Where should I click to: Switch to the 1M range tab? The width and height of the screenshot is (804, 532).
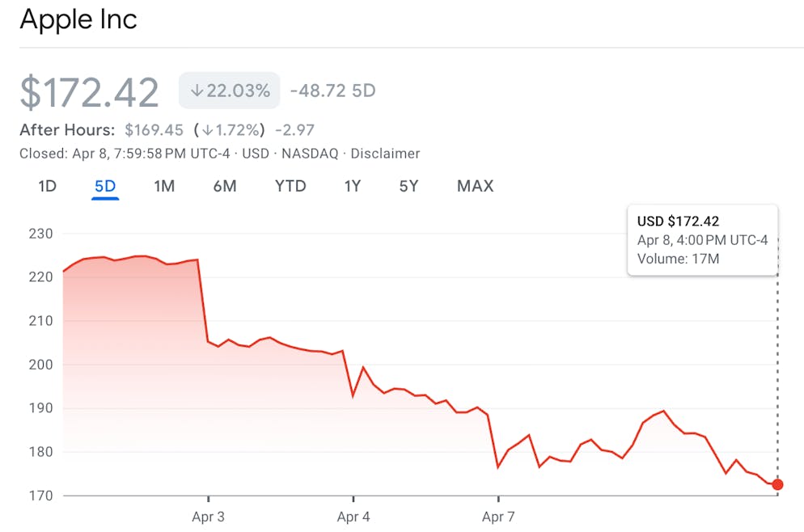click(164, 186)
